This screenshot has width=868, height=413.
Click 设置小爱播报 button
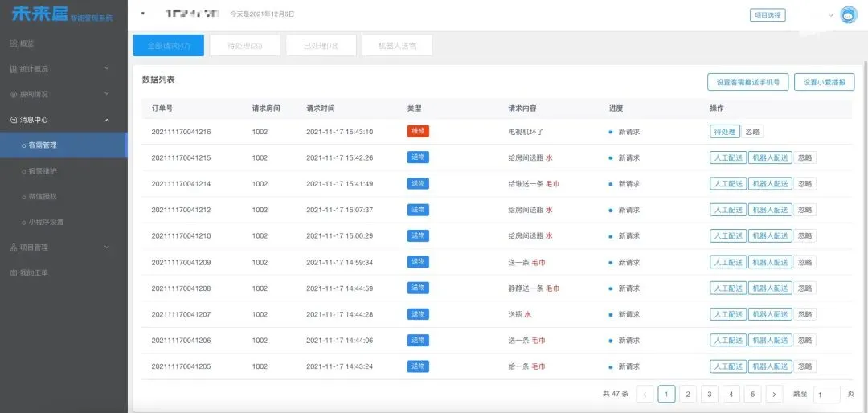825,82
